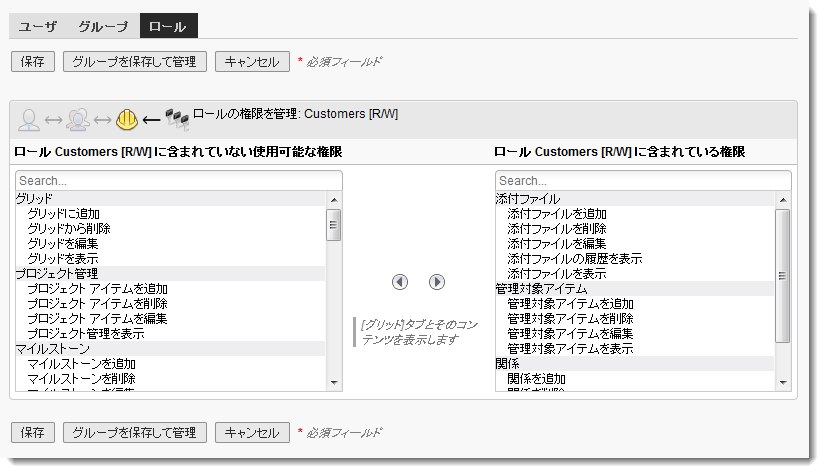
Task: Select プロジェクト アイテムを削除 permission
Action: [x=170, y=304]
